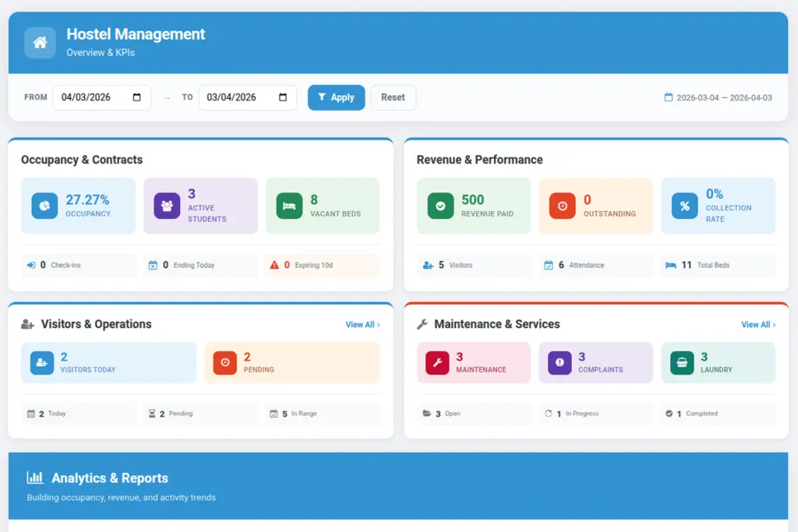This screenshot has height=532, width=798.
Task: Click the Collection Rate percent icon
Action: coord(684,206)
